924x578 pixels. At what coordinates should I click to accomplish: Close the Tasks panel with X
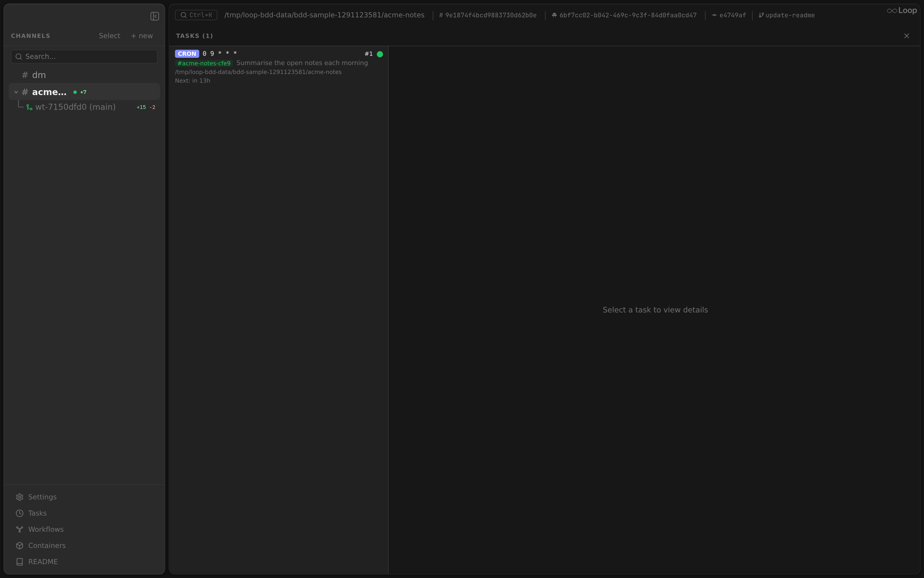906,36
